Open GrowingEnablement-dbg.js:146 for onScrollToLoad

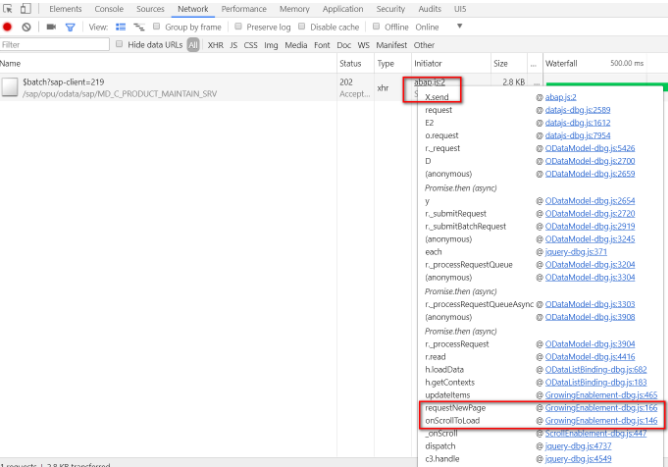coord(601,421)
